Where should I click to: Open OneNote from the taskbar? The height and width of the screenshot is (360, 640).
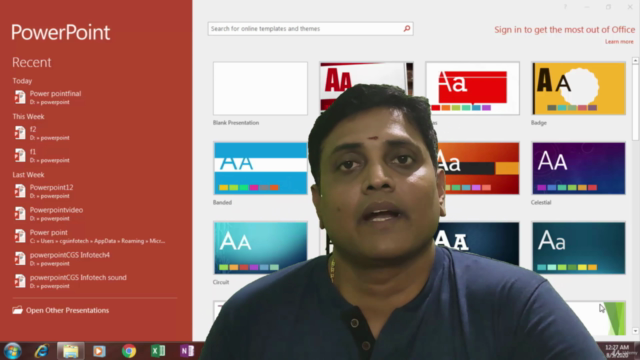click(x=187, y=351)
